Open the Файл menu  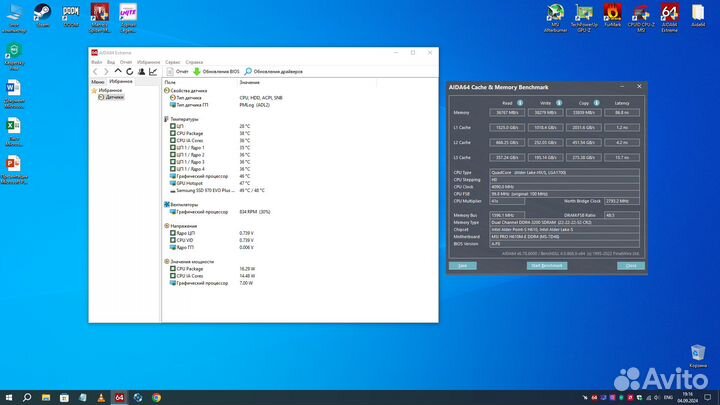pos(97,61)
